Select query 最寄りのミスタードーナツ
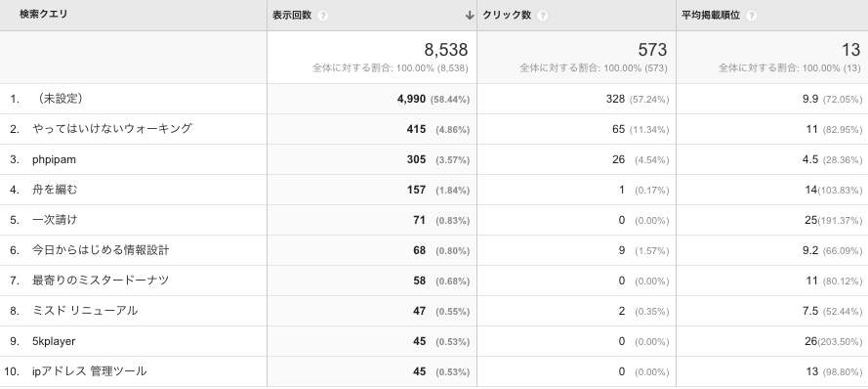The height and width of the screenshot is (389, 868). click(101, 281)
